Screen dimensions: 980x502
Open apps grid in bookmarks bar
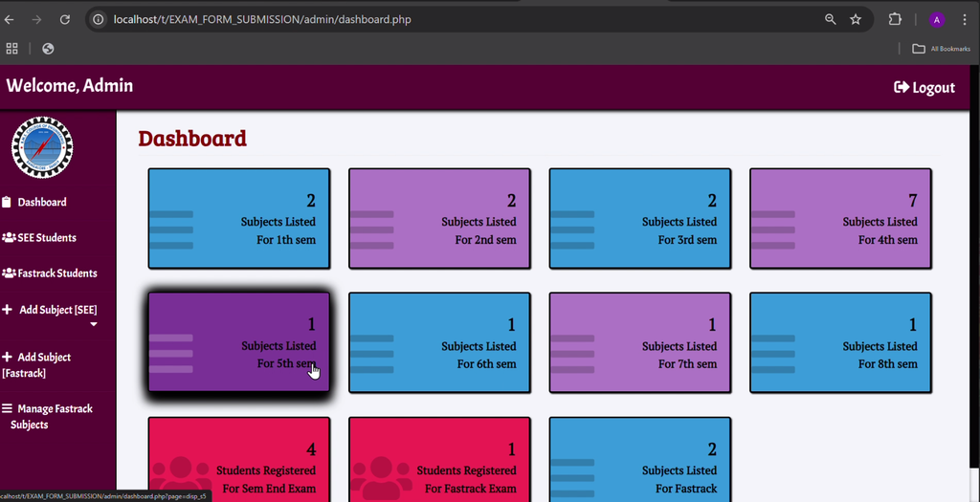pyautogui.click(x=11, y=48)
